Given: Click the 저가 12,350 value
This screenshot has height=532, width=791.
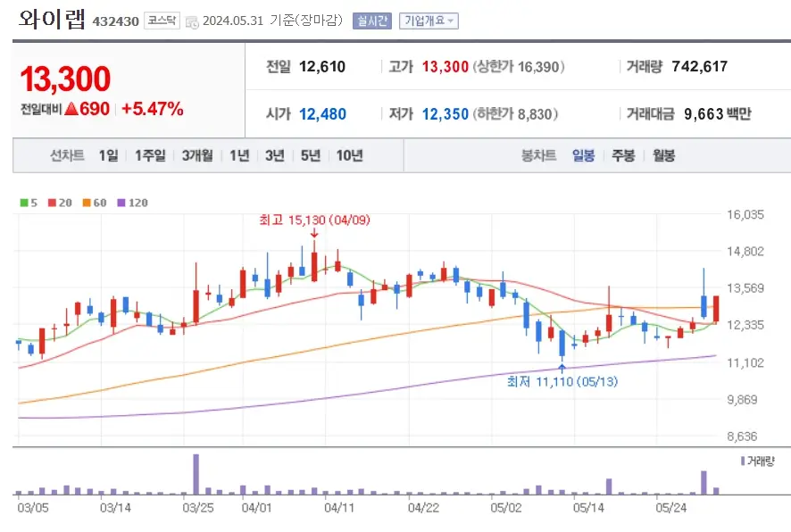Looking at the screenshot, I should tap(445, 114).
